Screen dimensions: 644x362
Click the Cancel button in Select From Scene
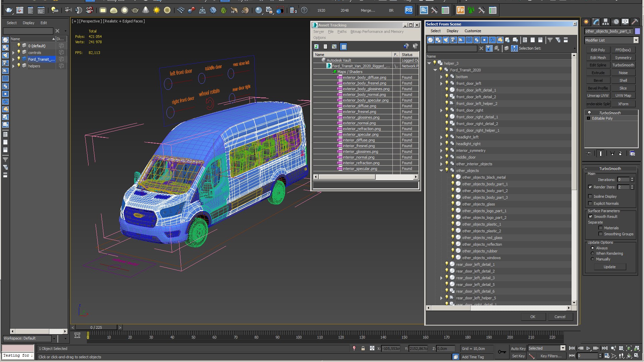(x=559, y=317)
